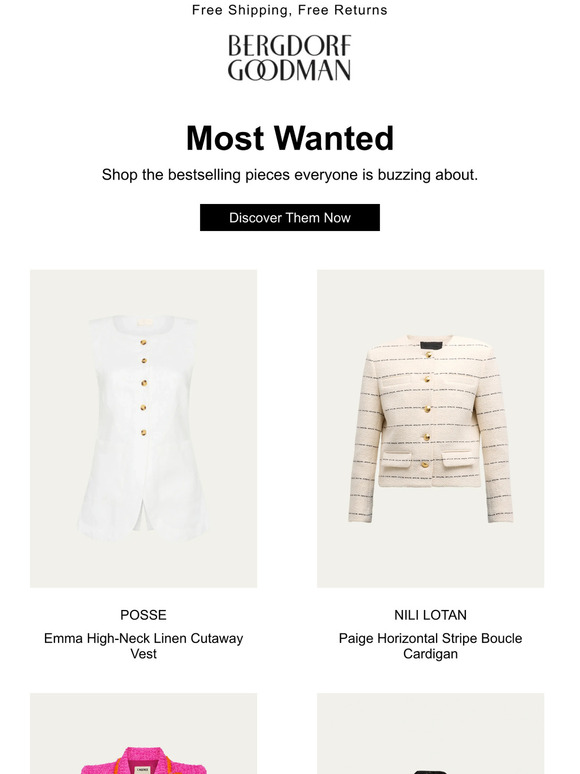Click the left pocket flap on the cardigan

click(396, 460)
